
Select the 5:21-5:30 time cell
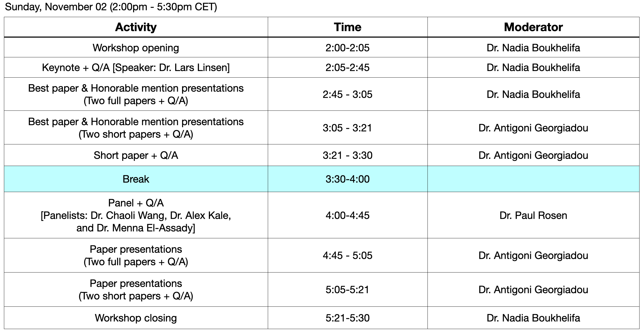coord(348,318)
